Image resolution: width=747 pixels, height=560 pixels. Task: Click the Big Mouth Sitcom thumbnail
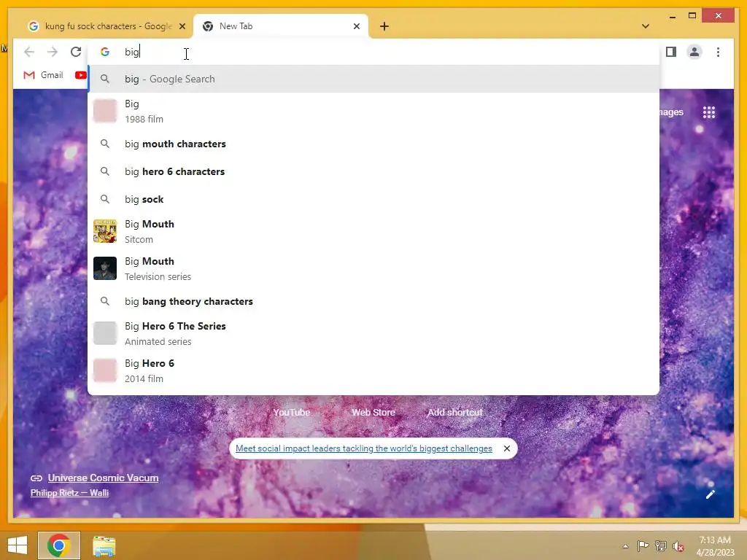click(x=105, y=231)
